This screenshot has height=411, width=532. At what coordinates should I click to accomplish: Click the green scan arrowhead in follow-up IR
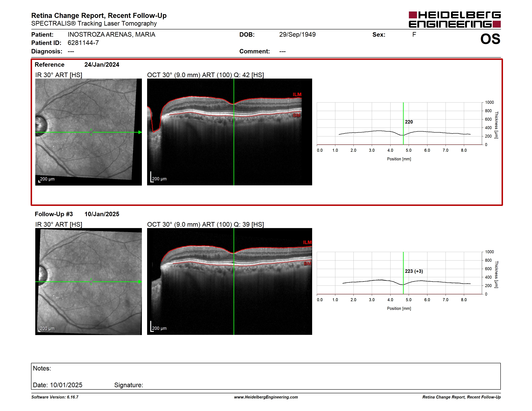pyautogui.click(x=140, y=282)
